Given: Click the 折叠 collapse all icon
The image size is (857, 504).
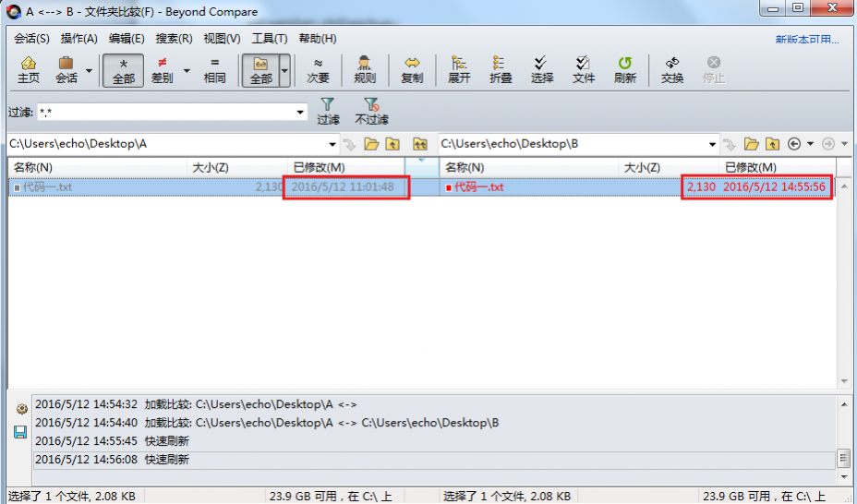Looking at the screenshot, I should [501, 70].
